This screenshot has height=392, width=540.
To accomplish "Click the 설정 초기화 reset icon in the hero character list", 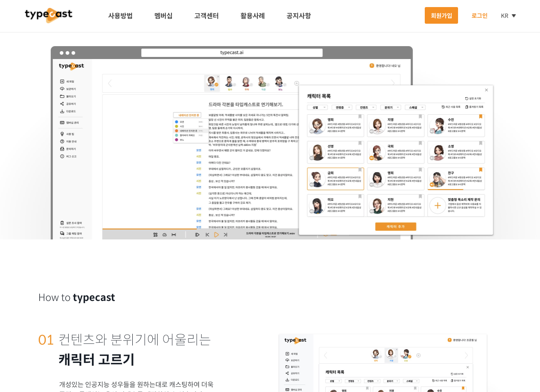I will pyautogui.click(x=467, y=99).
